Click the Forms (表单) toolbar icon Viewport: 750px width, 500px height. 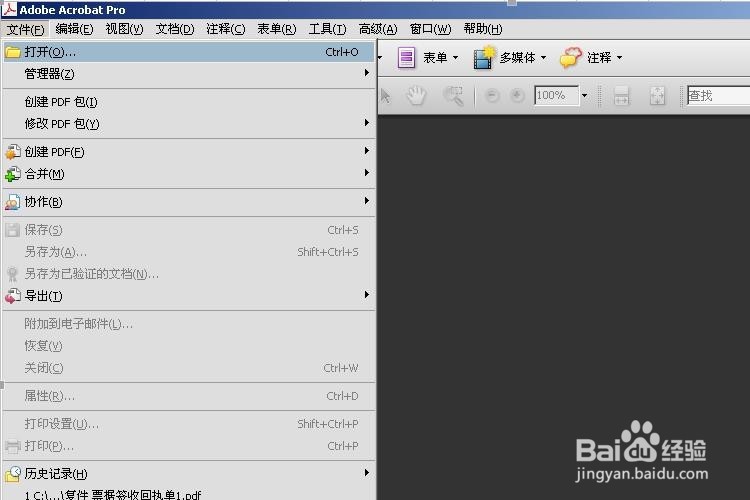pyautogui.click(x=406, y=58)
